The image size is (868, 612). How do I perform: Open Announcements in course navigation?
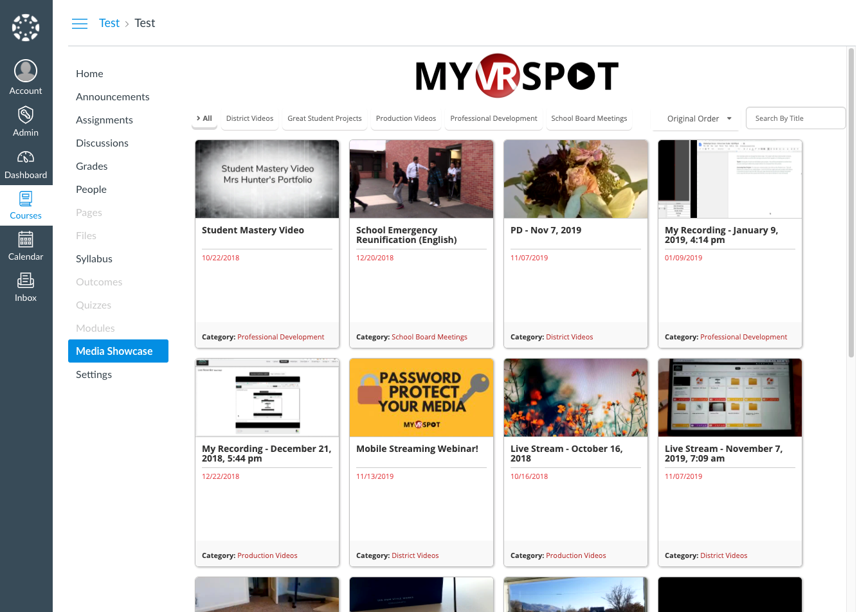[113, 97]
